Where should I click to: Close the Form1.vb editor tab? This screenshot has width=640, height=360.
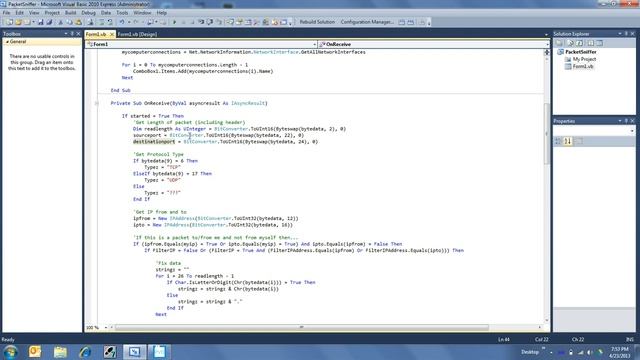click(x=111, y=34)
